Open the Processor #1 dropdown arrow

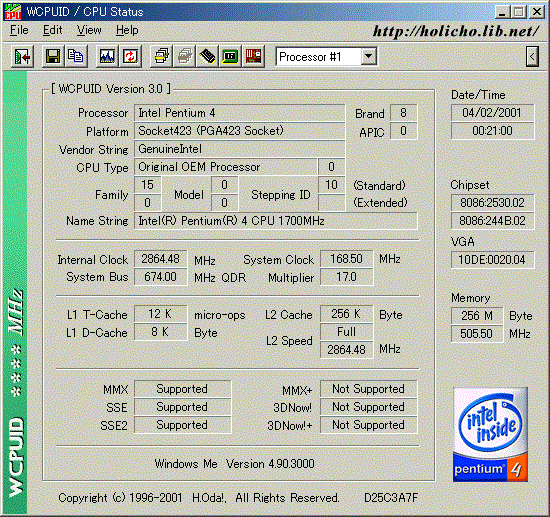(368, 56)
